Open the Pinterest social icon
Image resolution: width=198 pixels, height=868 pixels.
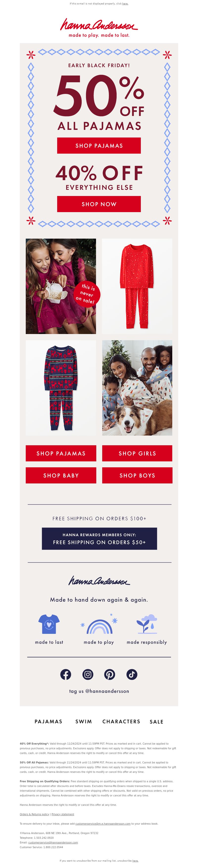point(109,674)
